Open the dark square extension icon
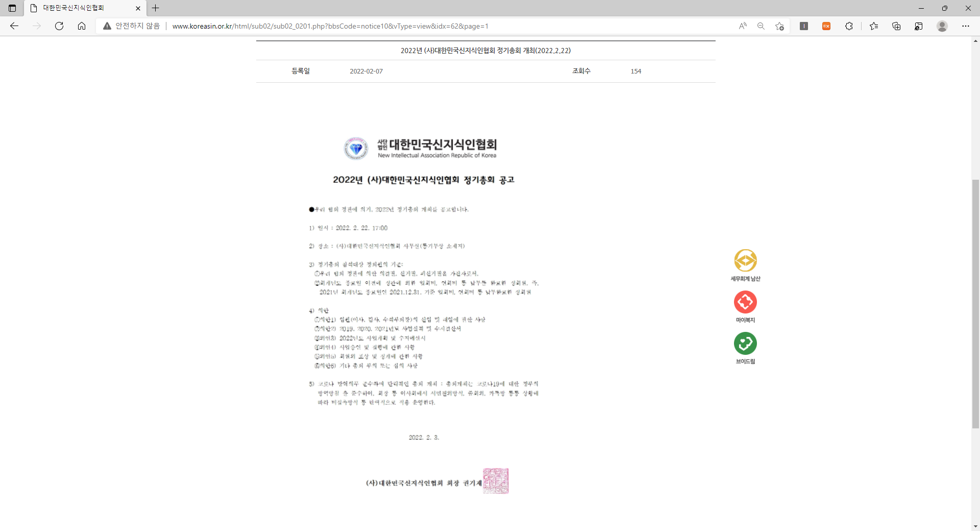980x531 pixels. 804,26
